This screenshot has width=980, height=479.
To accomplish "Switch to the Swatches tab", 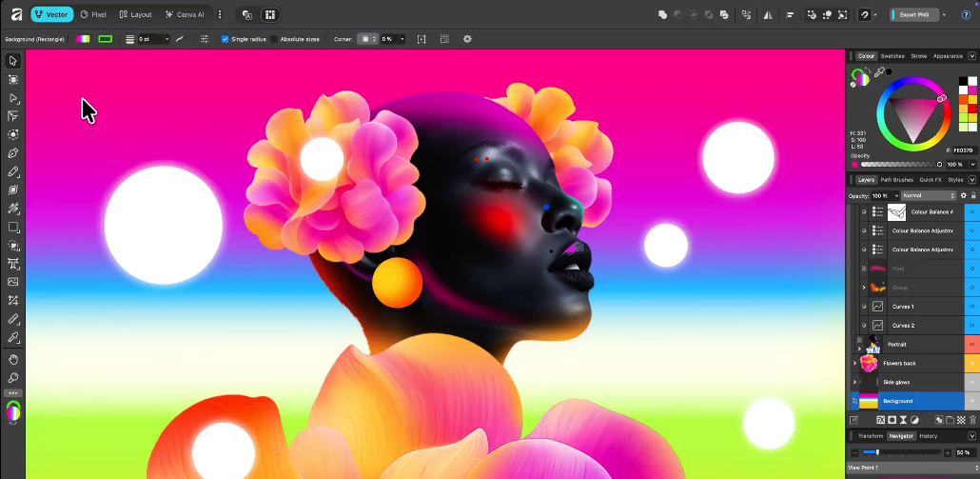I will (x=892, y=56).
